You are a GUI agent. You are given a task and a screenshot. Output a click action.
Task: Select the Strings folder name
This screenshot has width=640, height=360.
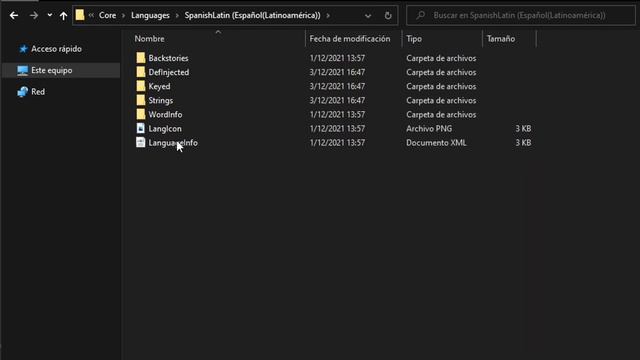[x=160, y=100]
